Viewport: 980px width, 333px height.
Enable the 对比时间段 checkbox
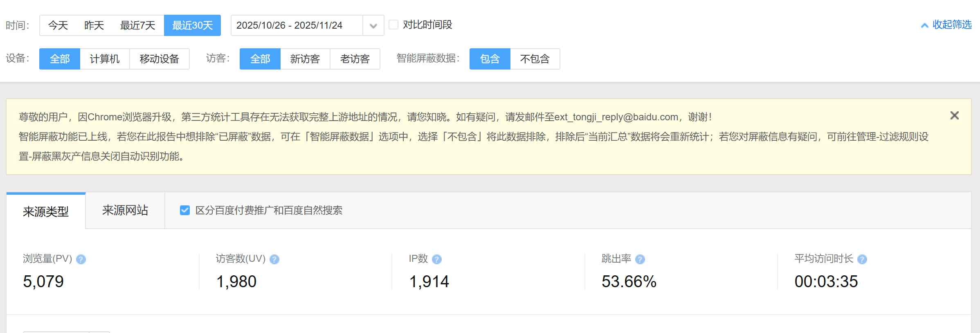[x=393, y=25]
